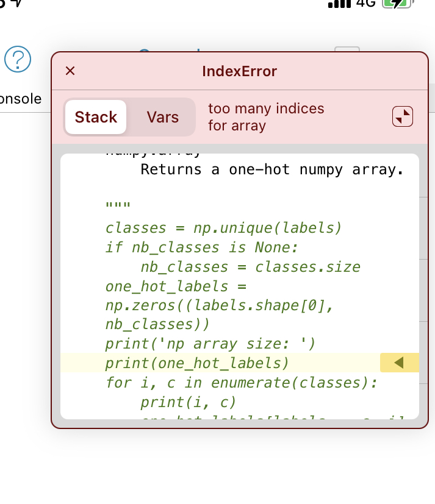Viewport: 435px width, 504px height.
Task: Tap the cellular signal bars icon
Action: (x=339, y=4)
